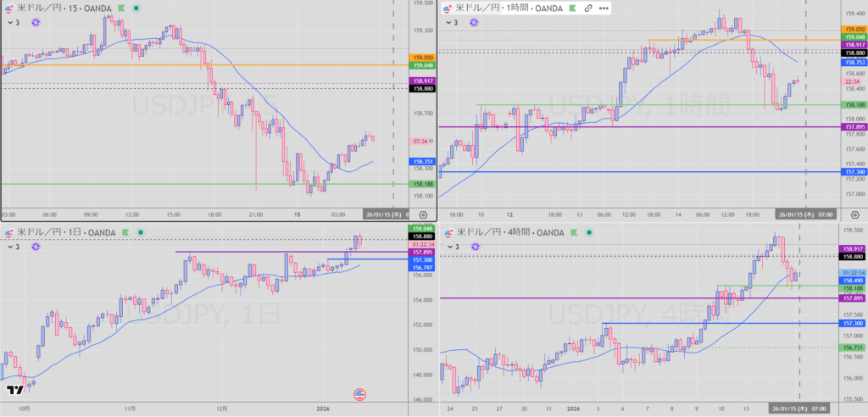Click the link icon in 1-hour chart header

coord(587,8)
